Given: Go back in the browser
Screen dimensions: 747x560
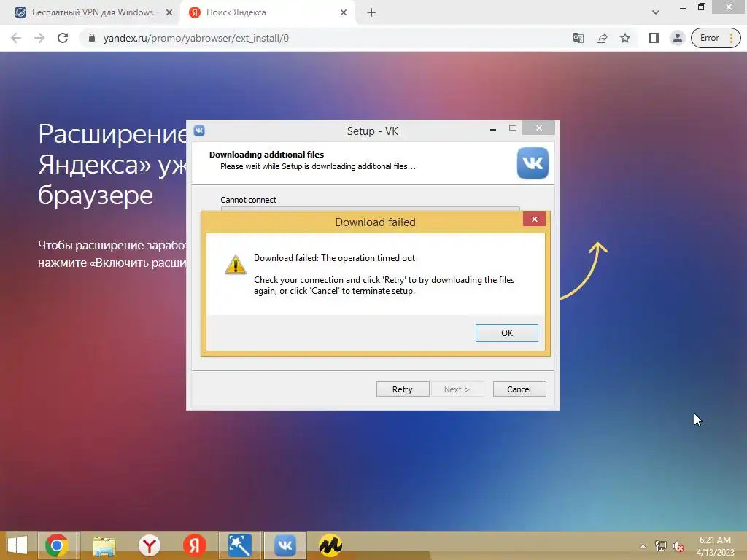Looking at the screenshot, I should click(16, 38).
